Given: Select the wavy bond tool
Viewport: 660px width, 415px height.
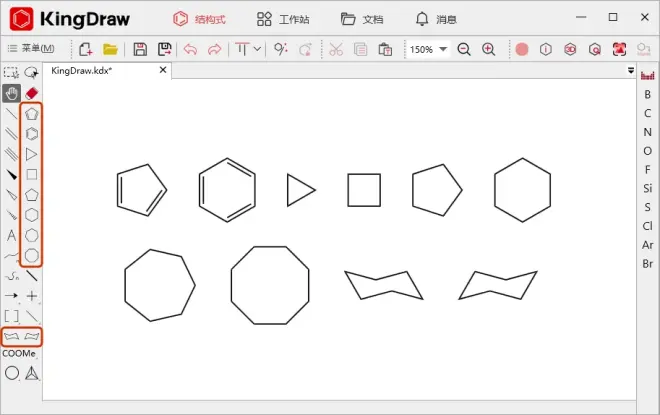Looking at the screenshot, I should point(11,255).
